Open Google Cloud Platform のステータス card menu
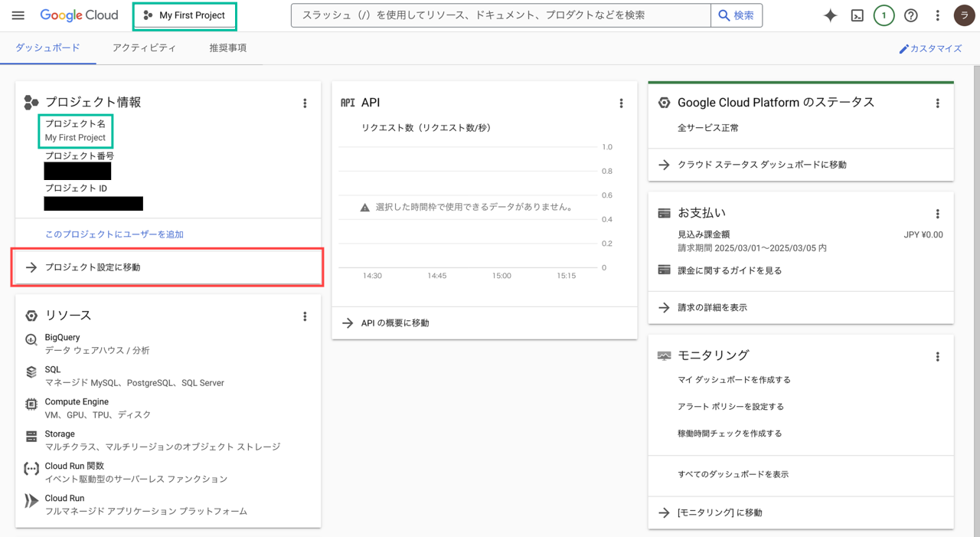The height and width of the screenshot is (537, 980). click(937, 103)
